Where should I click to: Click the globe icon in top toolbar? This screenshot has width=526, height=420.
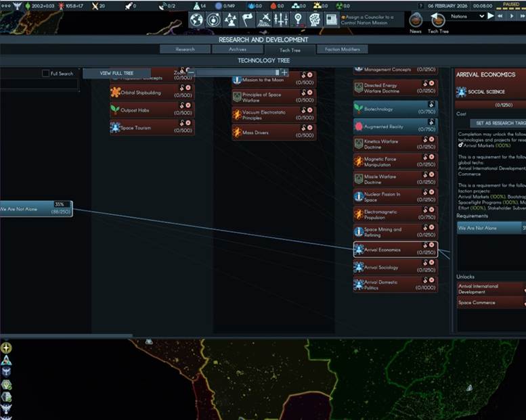point(197,20)
